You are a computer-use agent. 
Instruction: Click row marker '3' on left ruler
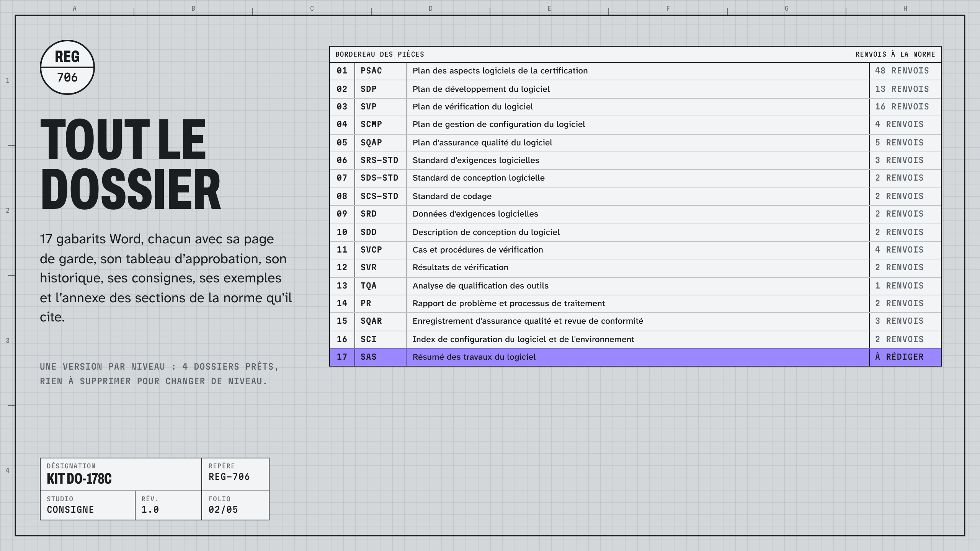[x=8, y=341]
